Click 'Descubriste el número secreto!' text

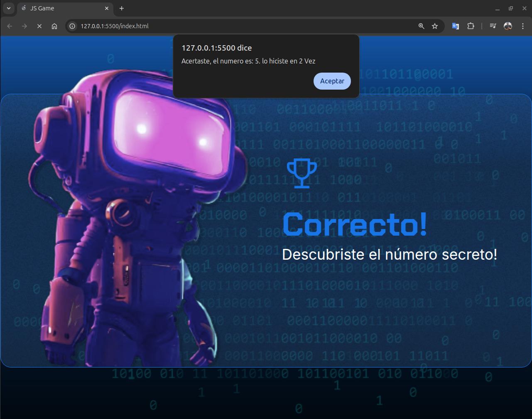click(x=390, y=254)
